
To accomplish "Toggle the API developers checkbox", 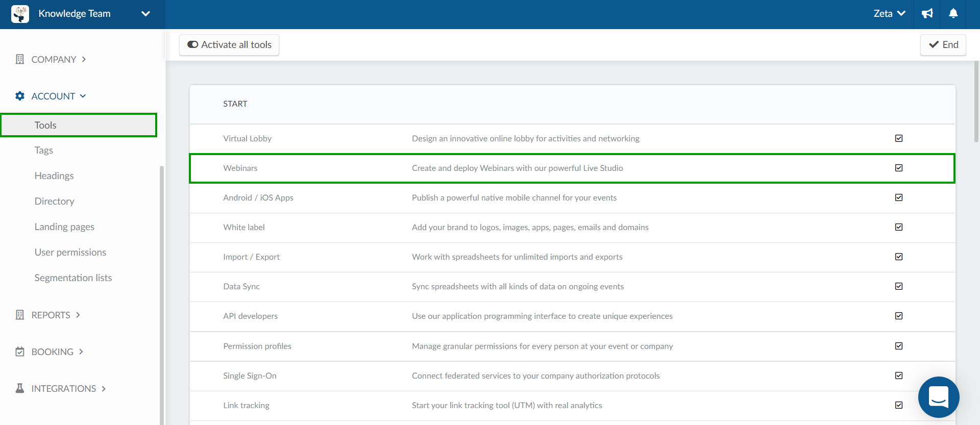I will pos(899,316).
